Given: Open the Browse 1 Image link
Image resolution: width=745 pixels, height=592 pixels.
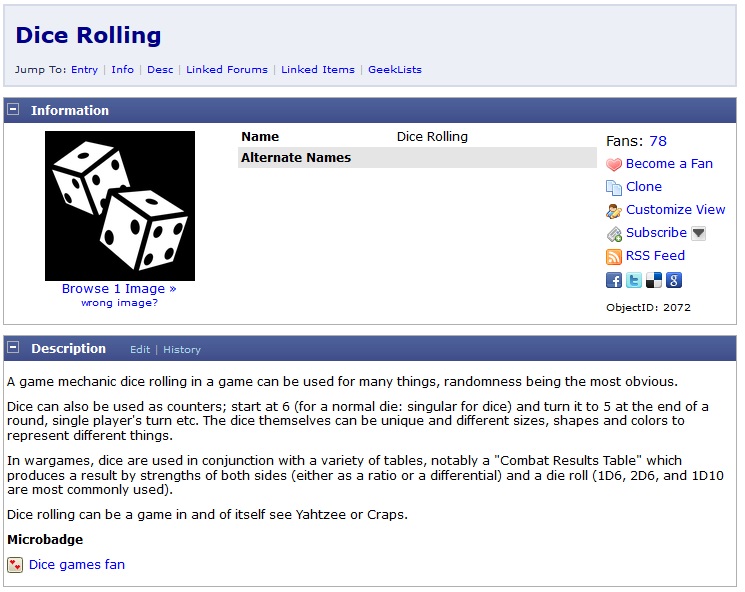Looking at the screenshot, I should [x=119, y=288].
